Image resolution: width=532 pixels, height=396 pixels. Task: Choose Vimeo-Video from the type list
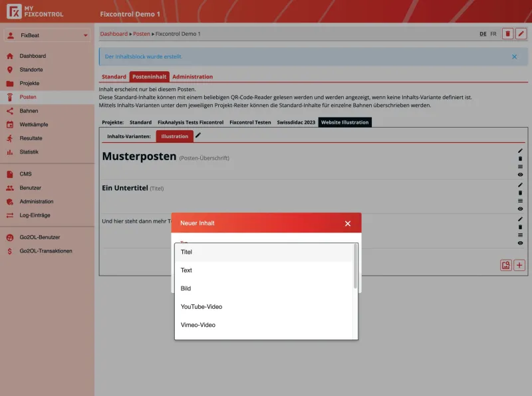coord(263,325)
